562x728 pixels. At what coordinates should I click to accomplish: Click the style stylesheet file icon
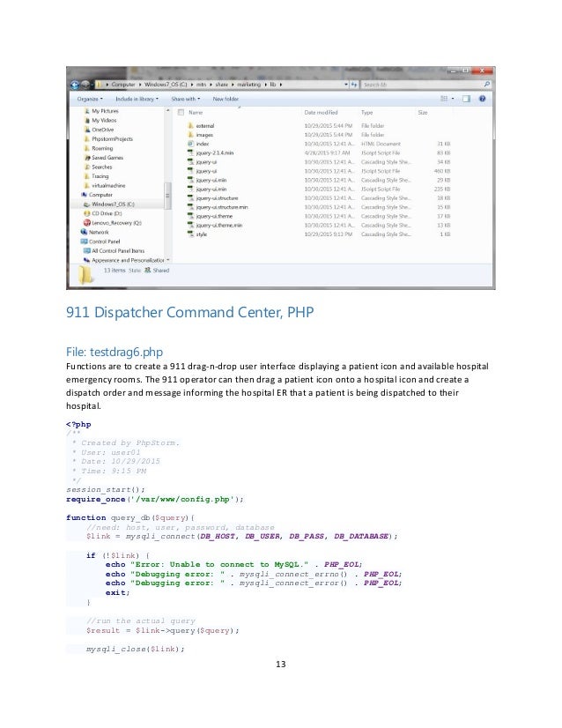tap(190, 234)
